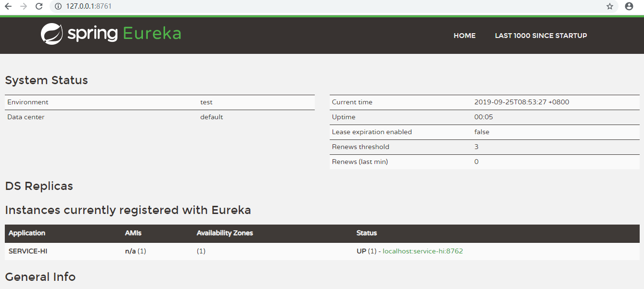644x289 pixels.
Task: Click the Environment test row
Action: pos(159,102)
